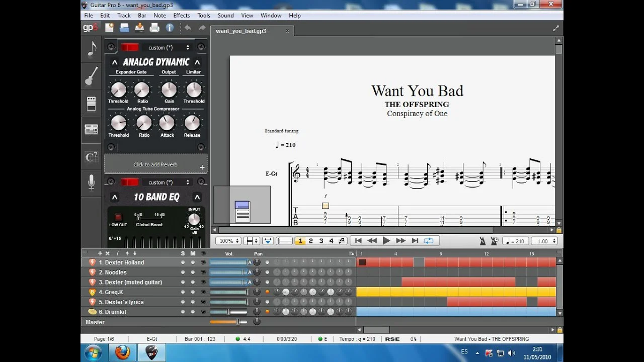Open the effects pedal panel in the sidebar
644x362 pixels.
[91, 104]
